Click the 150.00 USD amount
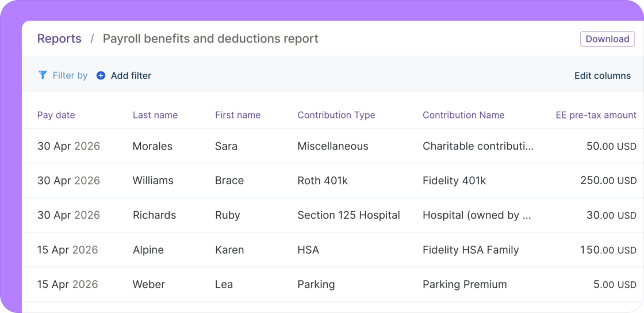644x313 pixels. (x=608, y=250)
